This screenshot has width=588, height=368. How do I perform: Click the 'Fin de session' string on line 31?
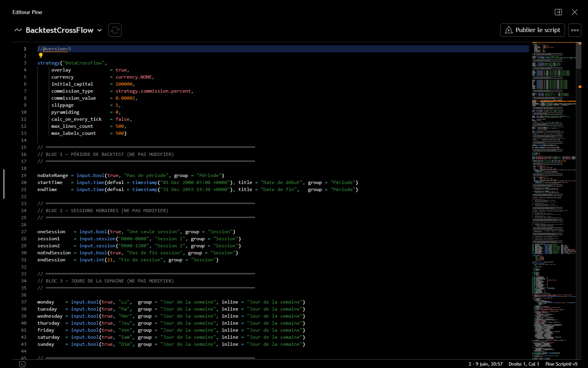140,260
